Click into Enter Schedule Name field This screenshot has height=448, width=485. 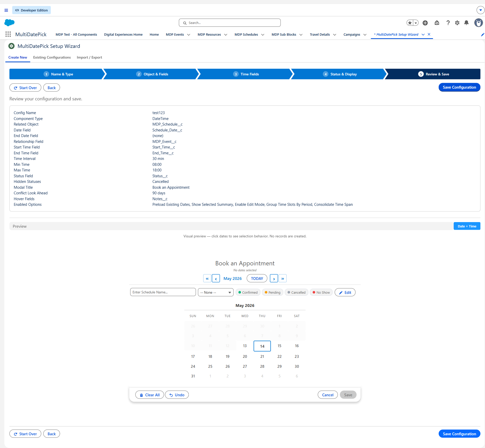click(163, 292)
